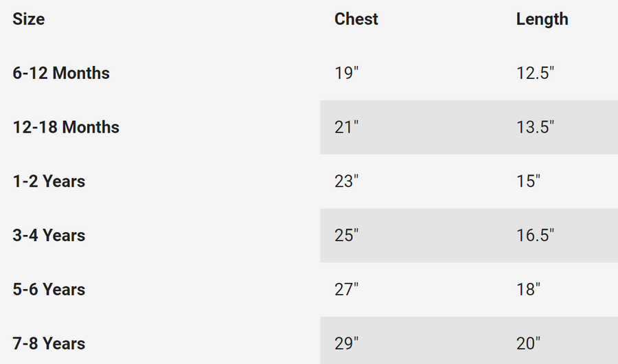Select the 1-2 Years size label
618x364 pixels.
point(49,181)
